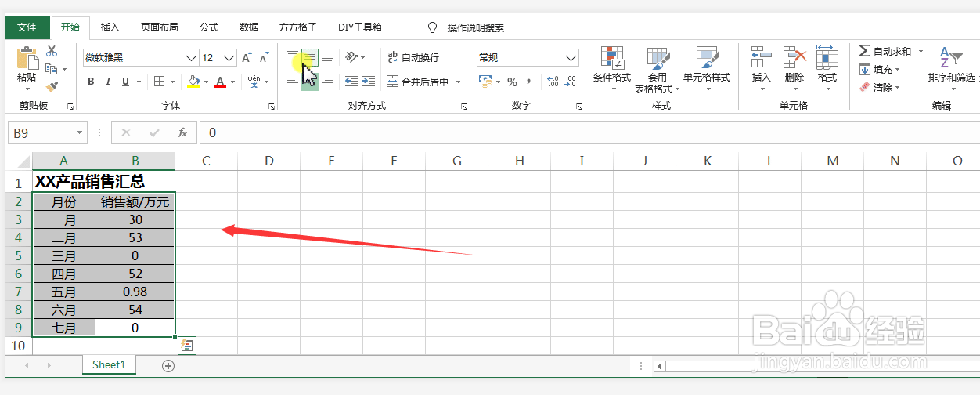Apply percent style
The image size is (980, 395).
512,82
